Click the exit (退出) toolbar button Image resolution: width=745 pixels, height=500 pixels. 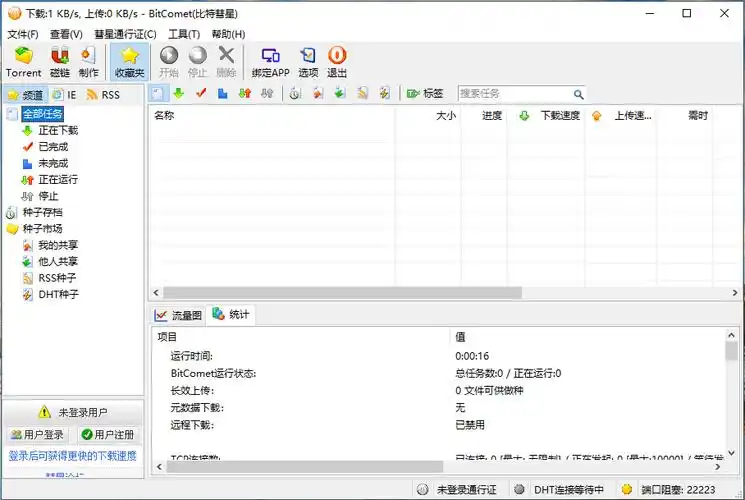337,62
